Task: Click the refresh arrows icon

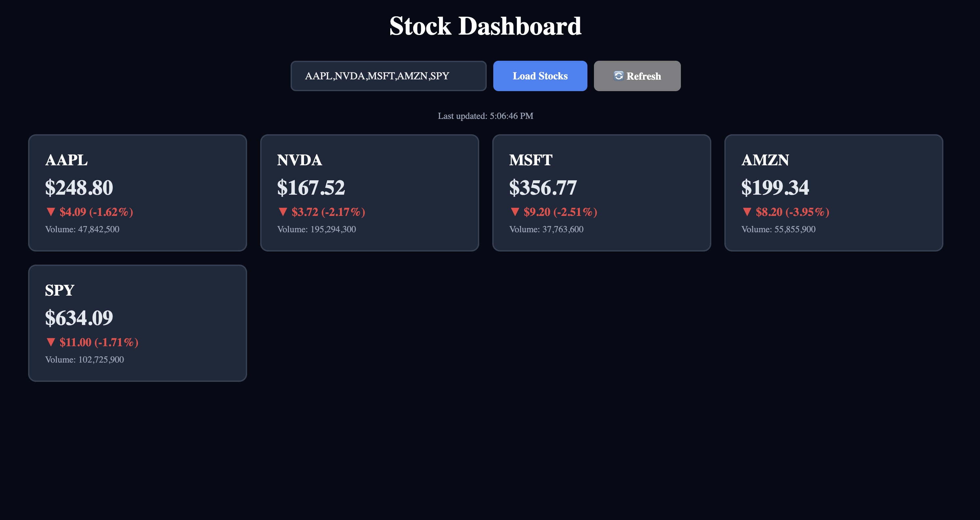Action: tap(618, 76)
